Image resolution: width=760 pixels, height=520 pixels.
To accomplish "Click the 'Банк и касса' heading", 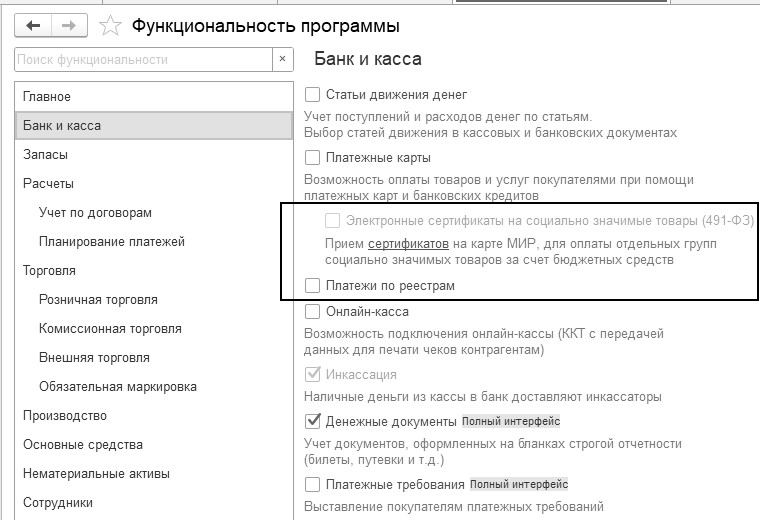I will (x=368, y=59).
